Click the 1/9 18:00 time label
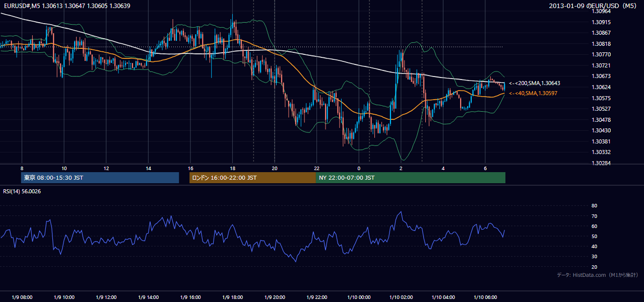644x302 pixels. [232, 297]
